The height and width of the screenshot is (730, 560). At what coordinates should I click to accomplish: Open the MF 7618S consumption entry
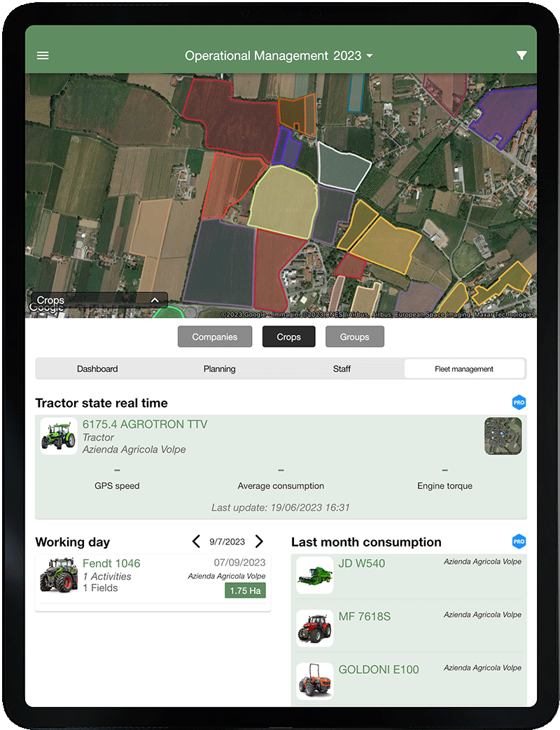click(x=409, y=628)
